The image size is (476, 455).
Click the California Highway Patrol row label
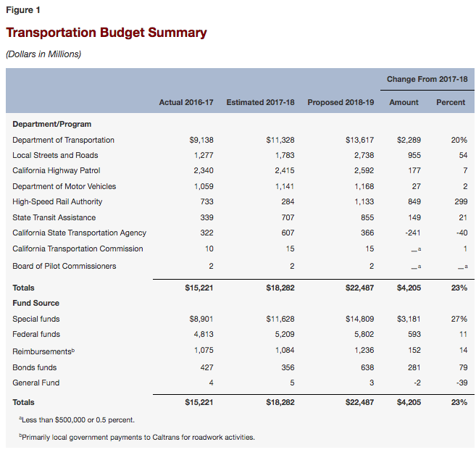[x=59, y=171]
